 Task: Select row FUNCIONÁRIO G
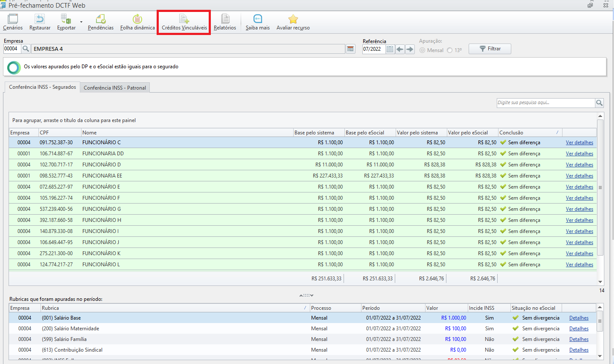[303, 209]
